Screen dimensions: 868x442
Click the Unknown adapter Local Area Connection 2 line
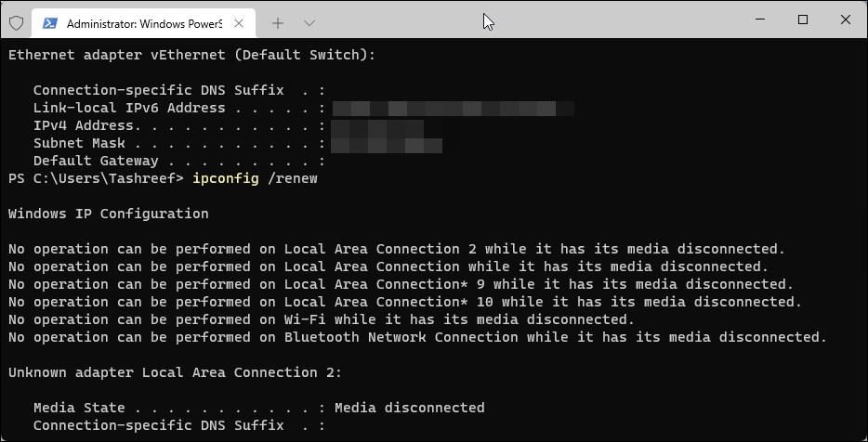[x=175, y=372]
